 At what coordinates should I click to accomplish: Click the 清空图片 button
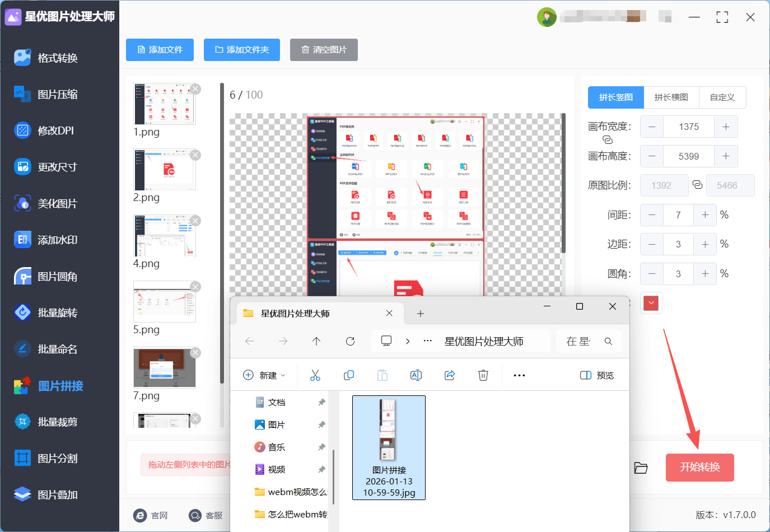(324, 50)
